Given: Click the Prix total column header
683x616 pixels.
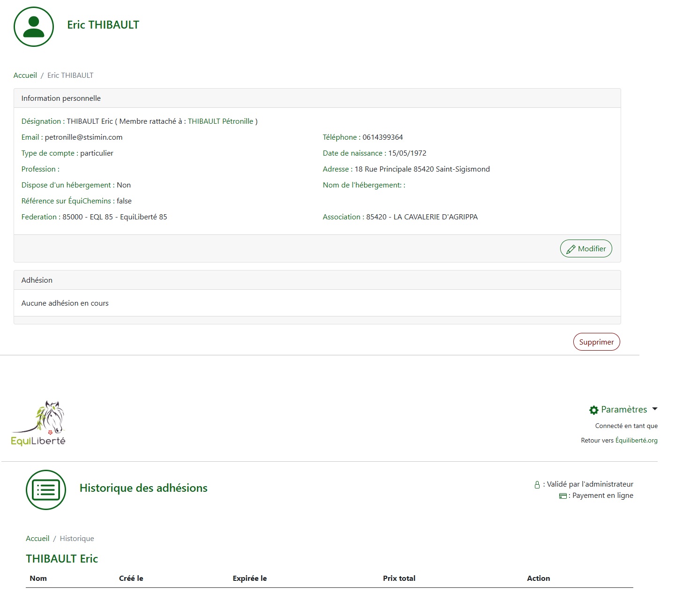Looking at the screenshot, I should [x=399, y=578].
